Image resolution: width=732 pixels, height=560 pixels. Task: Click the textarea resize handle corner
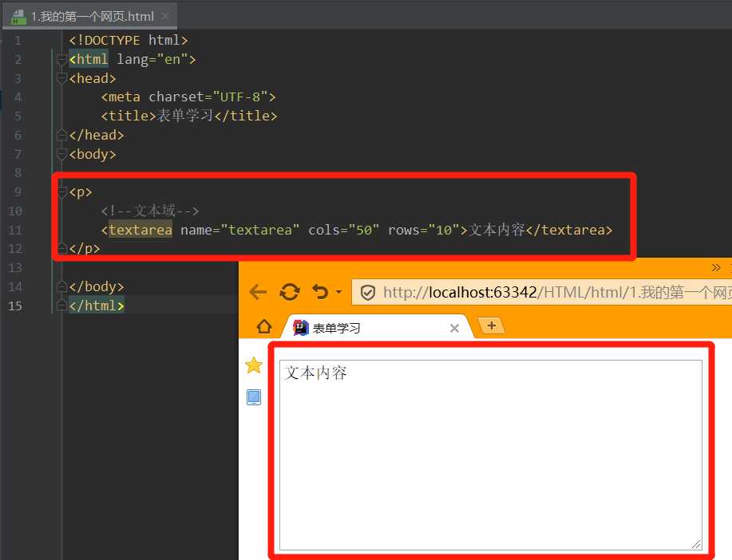pyautogui.click(x=696, y=545)
